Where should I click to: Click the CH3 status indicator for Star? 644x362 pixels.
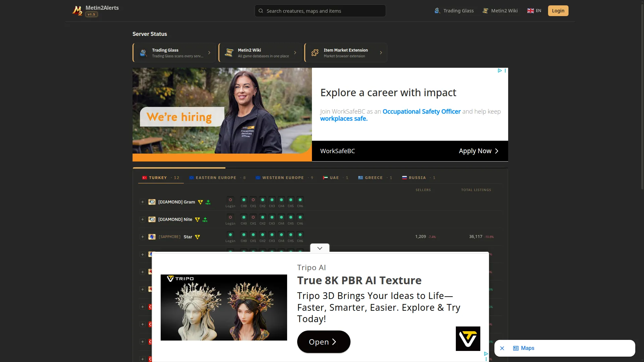tap(272, 235)
